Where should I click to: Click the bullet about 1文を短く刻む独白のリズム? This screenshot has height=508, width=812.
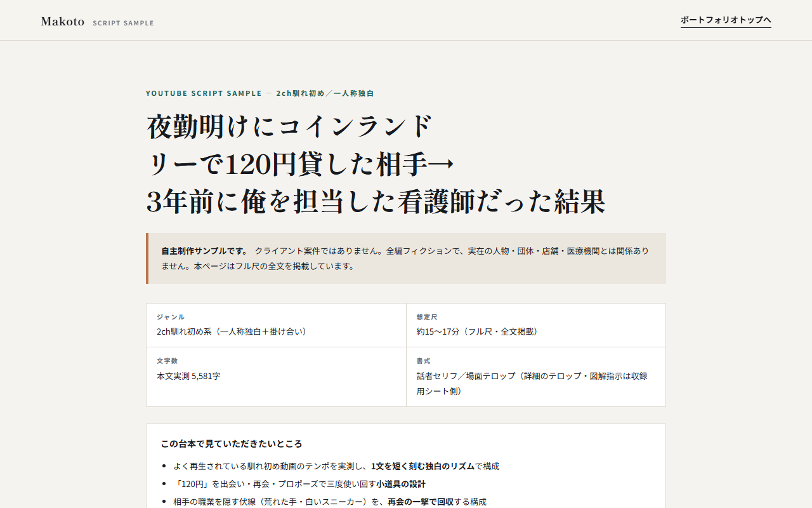(336, 466)
